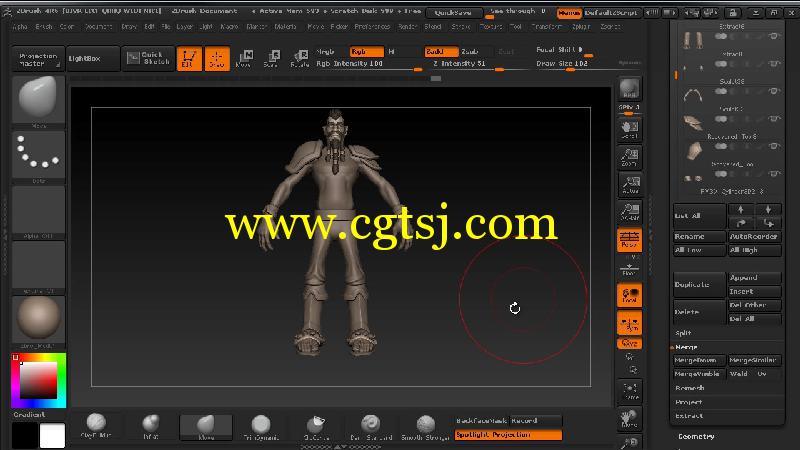800x450 pixels.
Task: Open the Alpha Off selector slot
Action: tap(38, 210)
